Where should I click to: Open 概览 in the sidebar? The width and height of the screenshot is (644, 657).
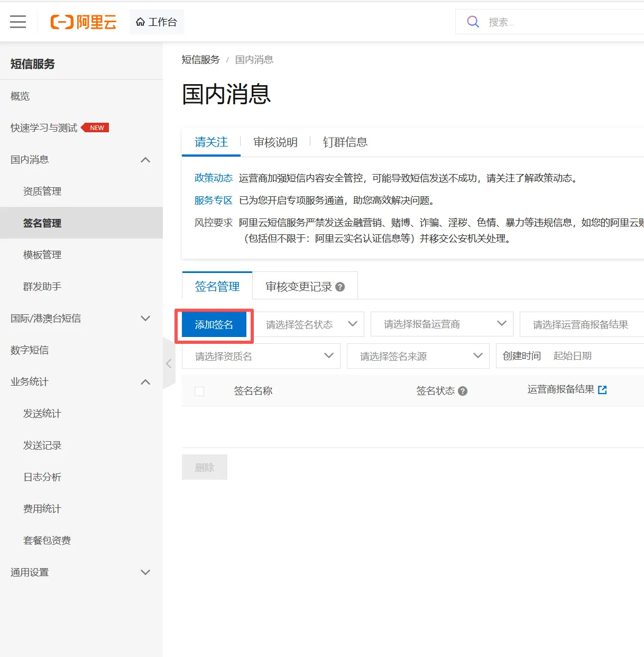[x=20, y=96]
